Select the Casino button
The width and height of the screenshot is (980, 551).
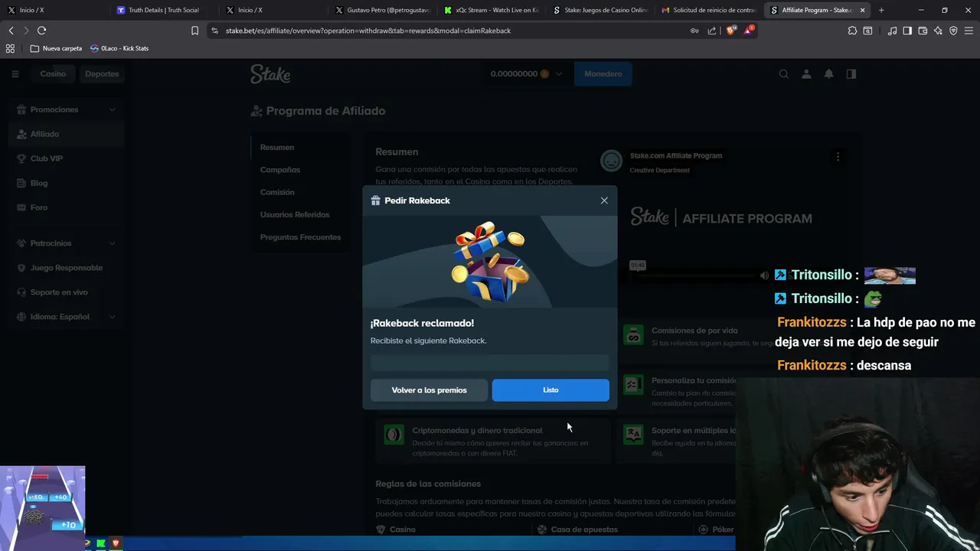53,74
